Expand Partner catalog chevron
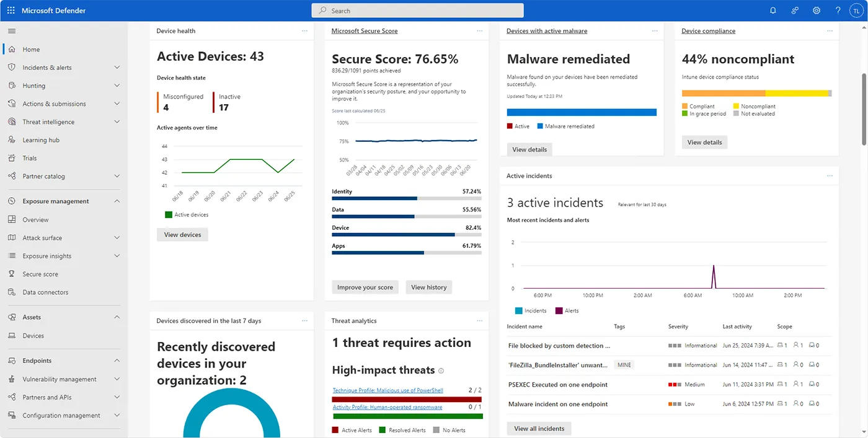Viewport: 868px width, 438px height. pos(117,176)
